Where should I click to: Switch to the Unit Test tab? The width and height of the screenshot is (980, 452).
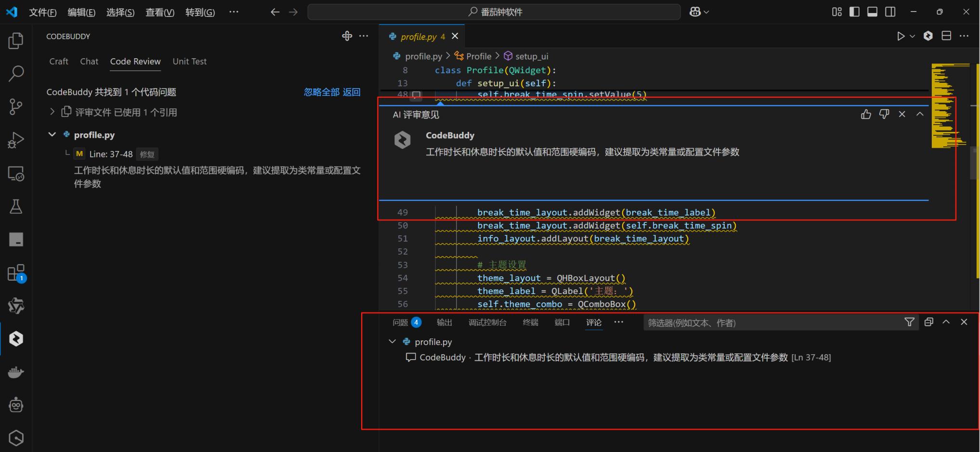189,61
